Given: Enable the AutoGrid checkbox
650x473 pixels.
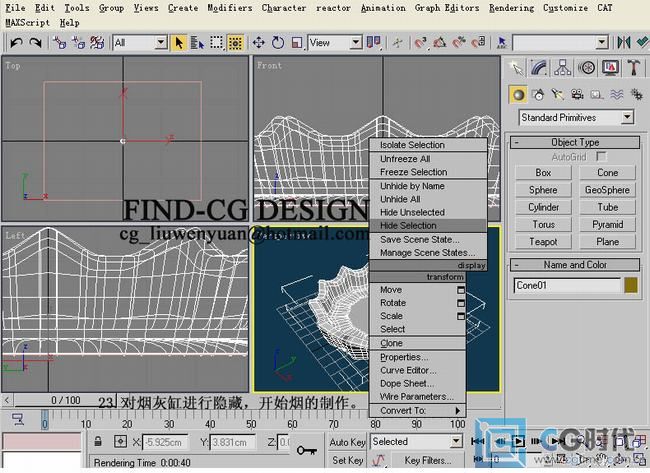Looking at the screenshot, I should click(601, 156).
